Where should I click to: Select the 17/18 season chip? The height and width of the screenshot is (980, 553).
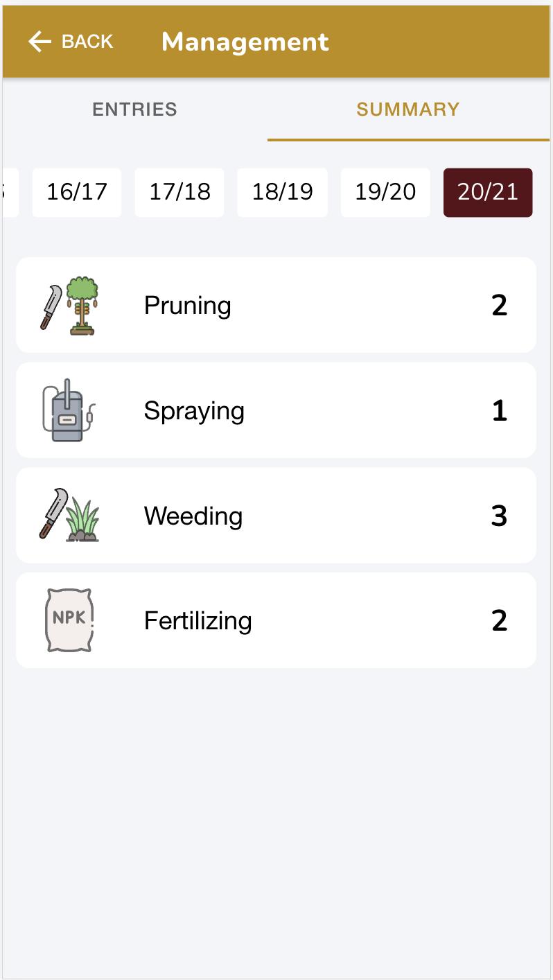(179, 193)
